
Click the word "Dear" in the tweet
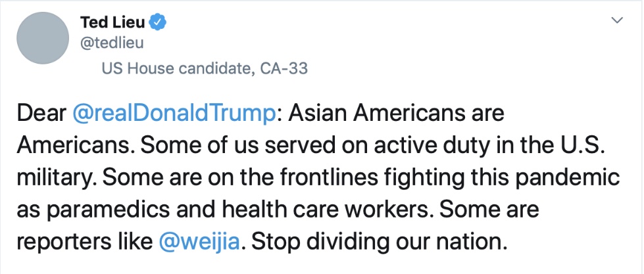click(x=41, y=114)
